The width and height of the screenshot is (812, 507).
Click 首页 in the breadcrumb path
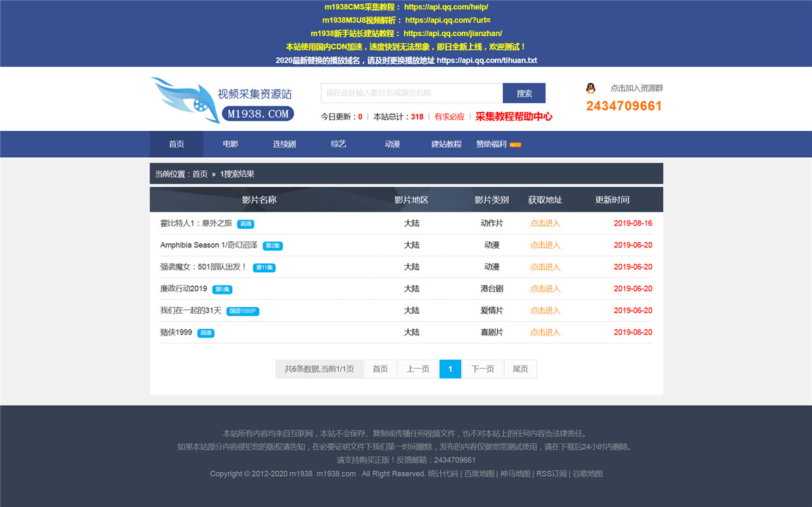click(200, 174)
